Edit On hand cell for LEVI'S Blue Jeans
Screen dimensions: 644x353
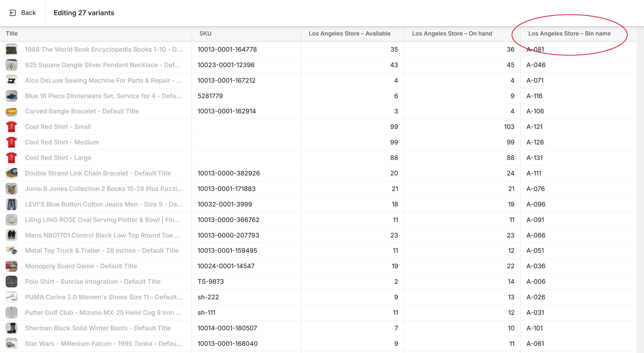click(462, 204)
